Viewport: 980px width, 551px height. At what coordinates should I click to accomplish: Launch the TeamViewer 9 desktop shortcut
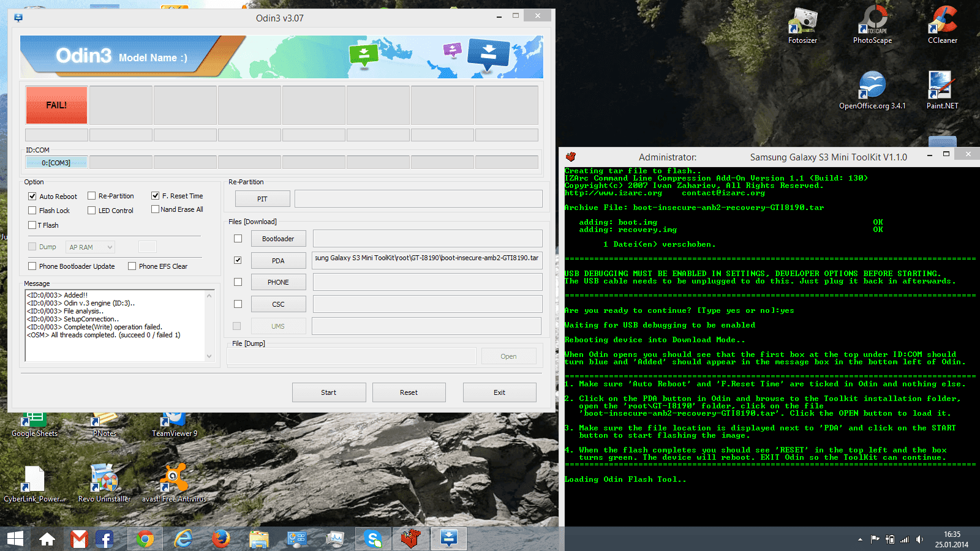pos(175,425)
